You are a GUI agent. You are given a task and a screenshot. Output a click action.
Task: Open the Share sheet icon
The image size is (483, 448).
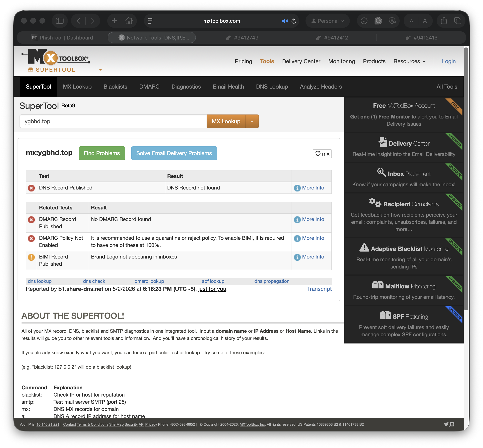coord(444,21)
